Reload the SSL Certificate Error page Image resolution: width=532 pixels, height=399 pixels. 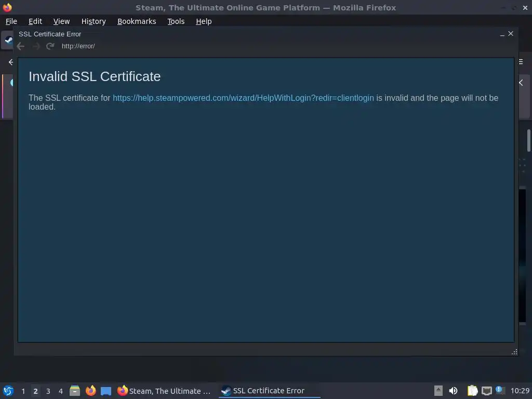tap(50, 46)
